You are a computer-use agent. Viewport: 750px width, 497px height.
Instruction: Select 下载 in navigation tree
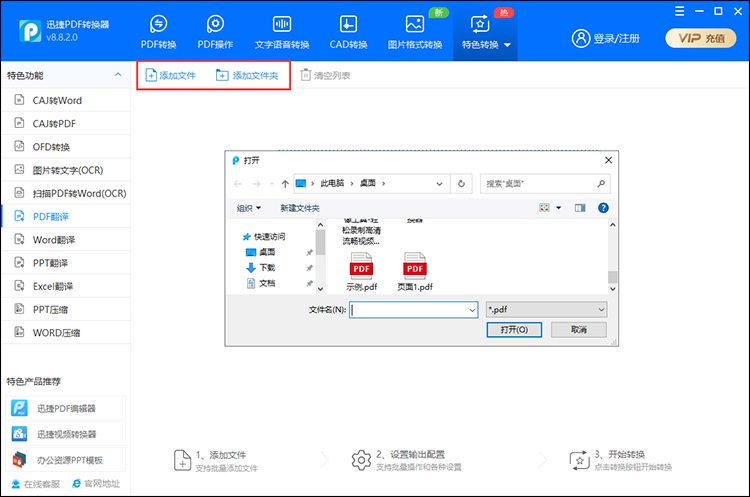point(261,267)
